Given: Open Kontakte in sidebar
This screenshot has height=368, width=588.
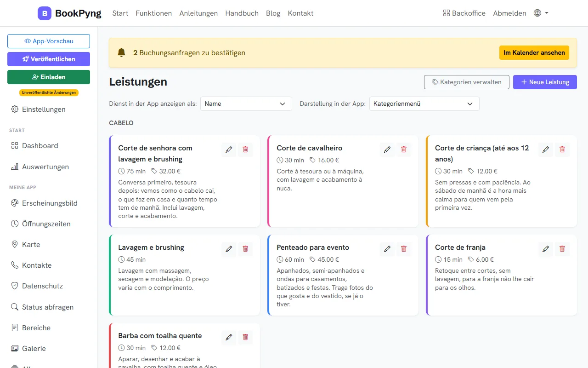Looking at the screenshot, I should click(x=49, y=265).
